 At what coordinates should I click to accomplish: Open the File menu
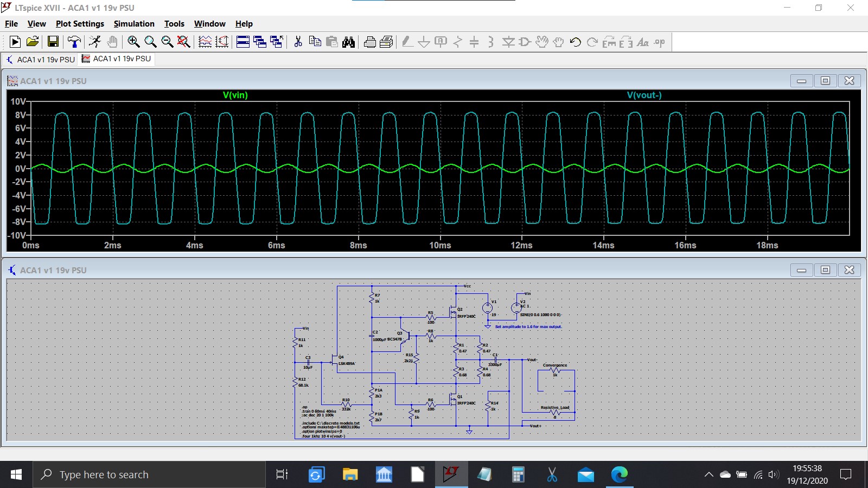(x=11, y=24)
